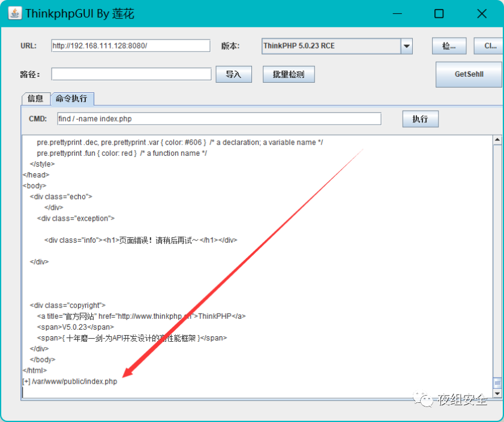Click the Cl... clear button

click(489, 46)
